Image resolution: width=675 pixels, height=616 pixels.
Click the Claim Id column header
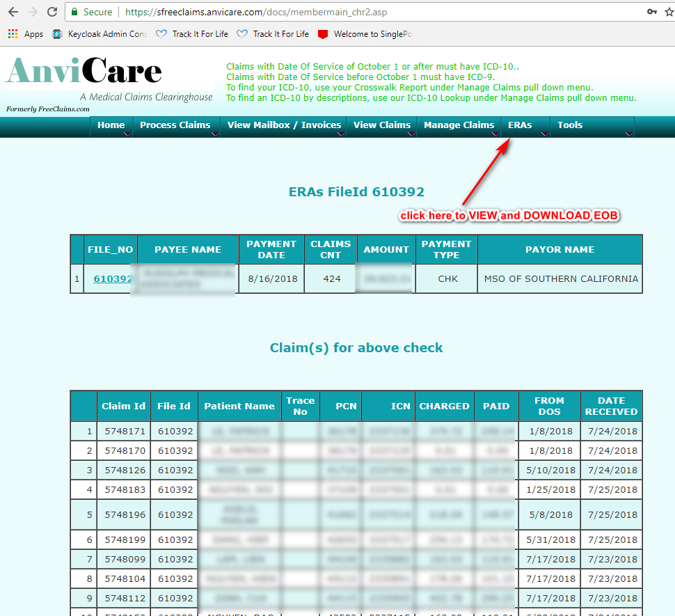tap(124, 406)
